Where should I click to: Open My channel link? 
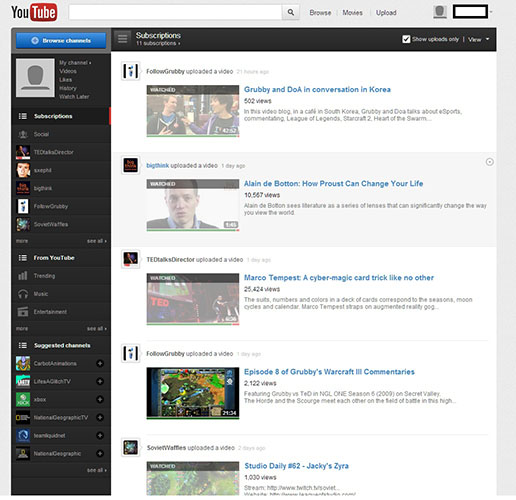pos(75,63)
